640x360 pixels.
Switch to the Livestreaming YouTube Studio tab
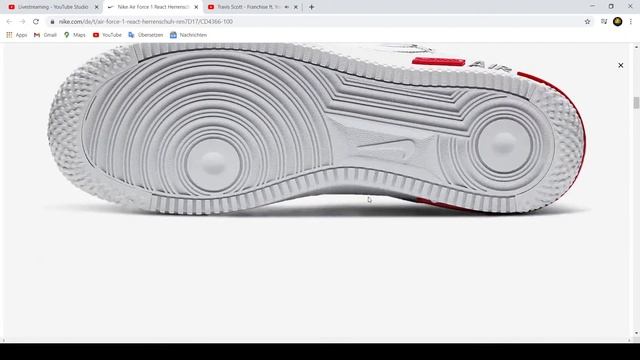(52, 7)
